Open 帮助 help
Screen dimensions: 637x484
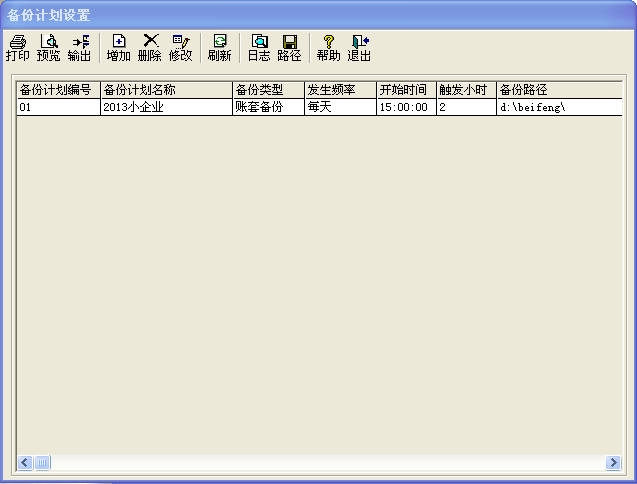tap(328, 48)
